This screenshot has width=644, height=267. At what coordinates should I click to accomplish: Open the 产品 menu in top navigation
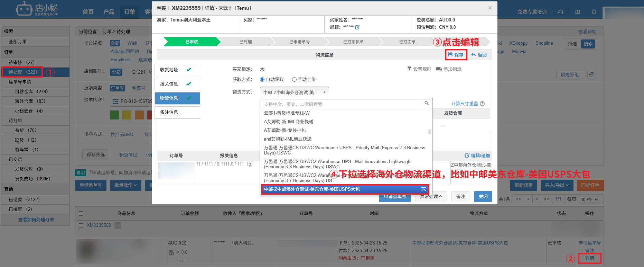(x=109, y=12)
